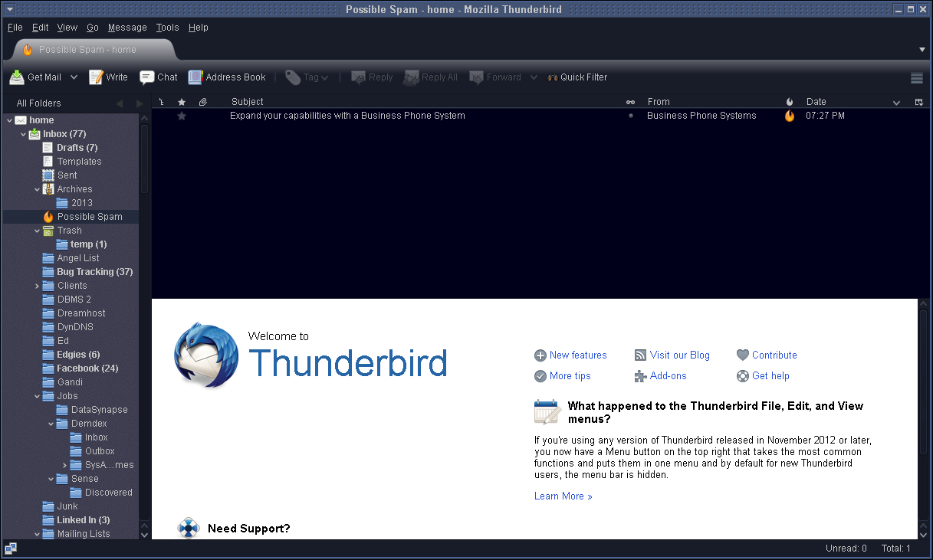Open the column picker icon
This screenshot has width=933, height=560.
(x=919, y=102)
